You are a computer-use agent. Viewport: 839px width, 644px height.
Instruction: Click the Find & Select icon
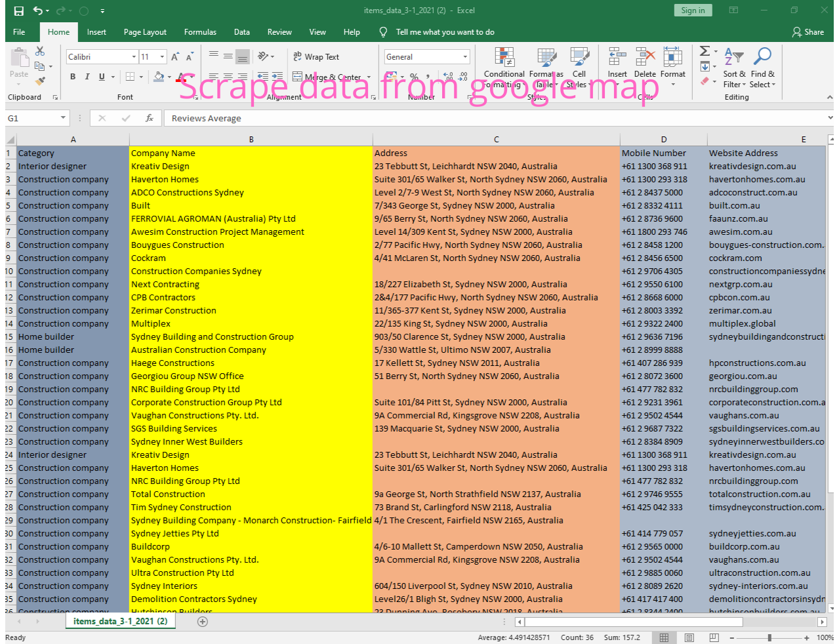pos(762,66)
